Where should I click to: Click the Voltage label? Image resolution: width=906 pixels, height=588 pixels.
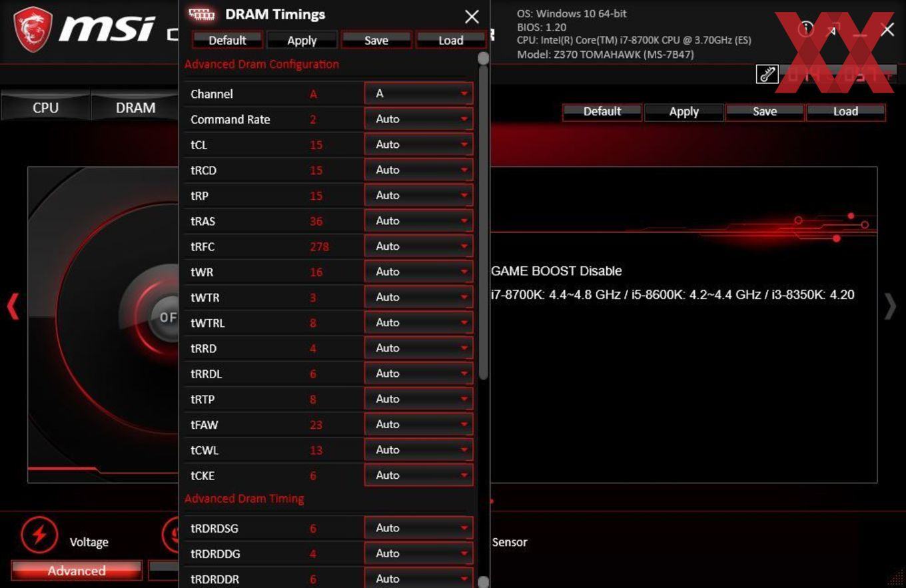89,542
